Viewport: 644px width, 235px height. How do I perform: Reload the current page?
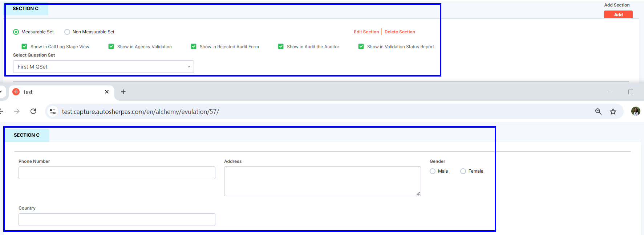[x=33, y=111]
